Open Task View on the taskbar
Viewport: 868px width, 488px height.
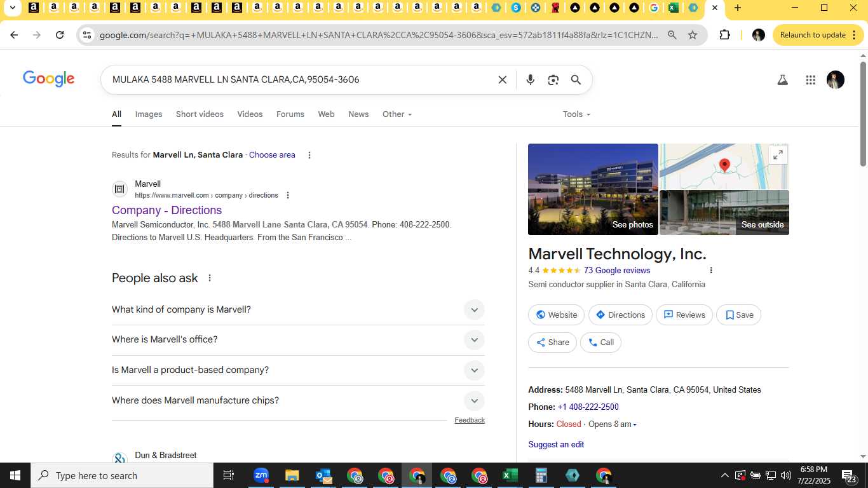pyautogui.click(x=229, y=475)
